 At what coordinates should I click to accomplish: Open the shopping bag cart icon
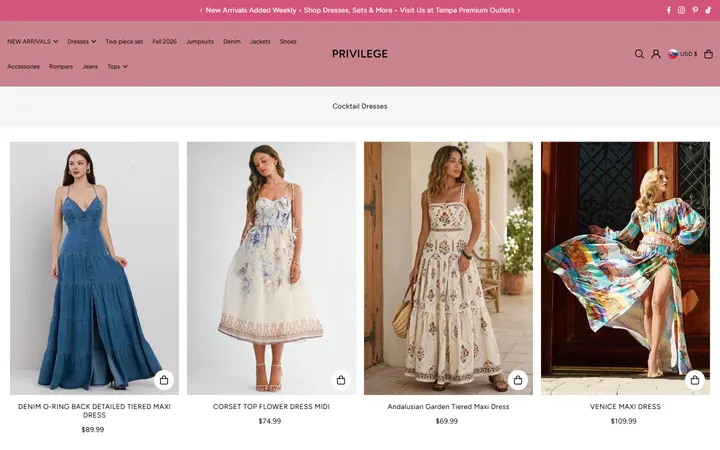[x=709, y=54]
